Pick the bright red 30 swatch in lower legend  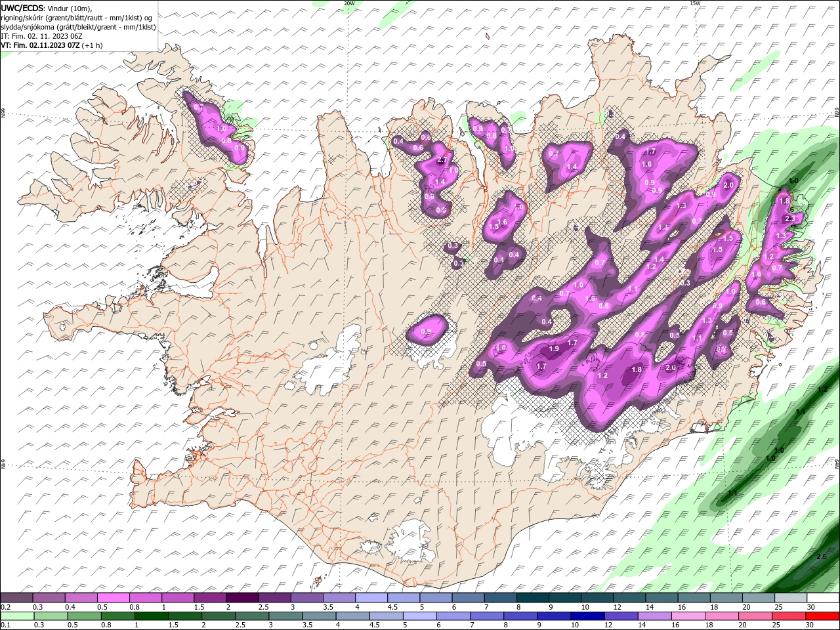click(x=822, y=616)
